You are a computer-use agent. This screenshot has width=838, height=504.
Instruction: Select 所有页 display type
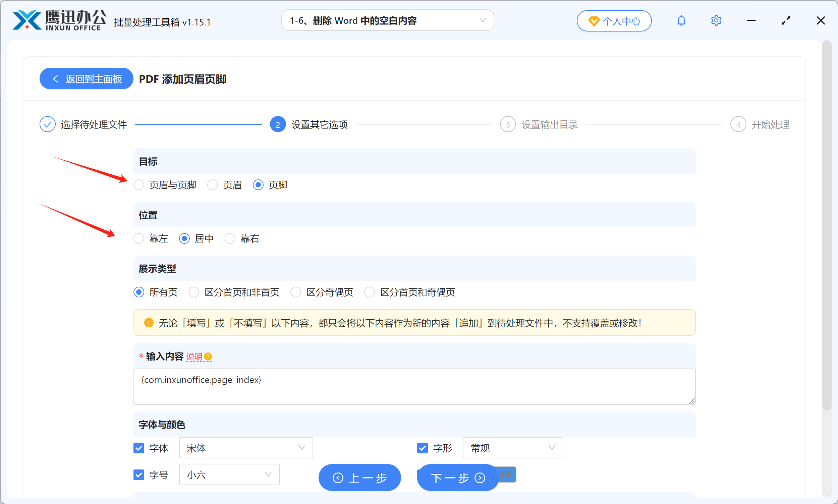(x=156, y=292)
